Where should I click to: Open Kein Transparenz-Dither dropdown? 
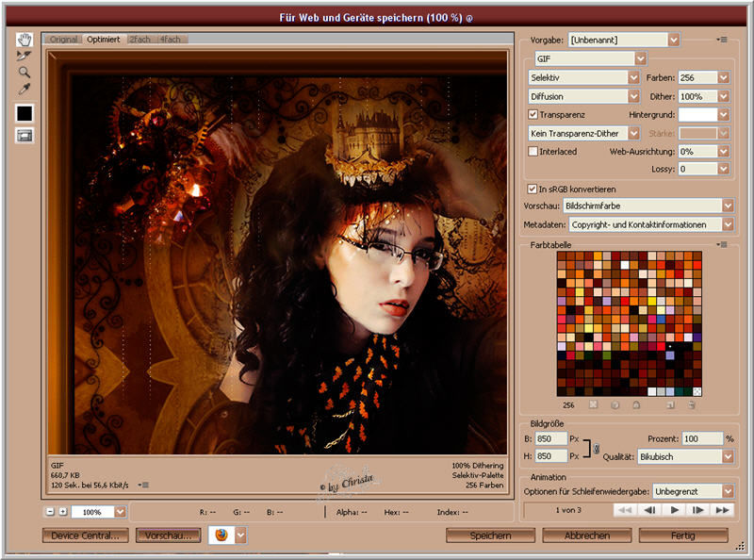tap(633, 133)
